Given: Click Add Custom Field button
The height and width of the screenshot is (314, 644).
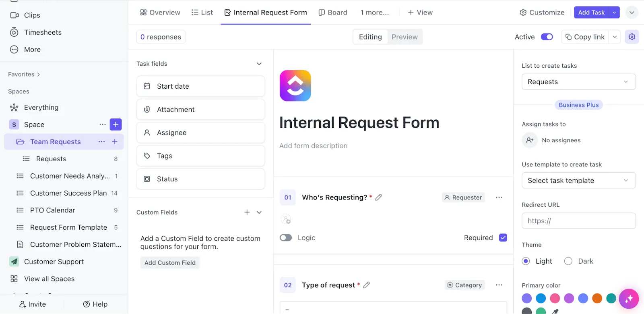Looking at the screenshot, I should click(170, 263).
